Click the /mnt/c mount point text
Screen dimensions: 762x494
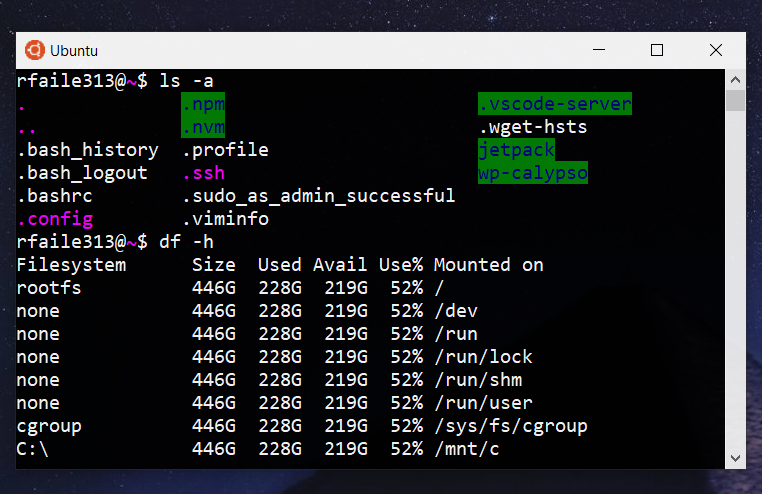coord(466,449)
